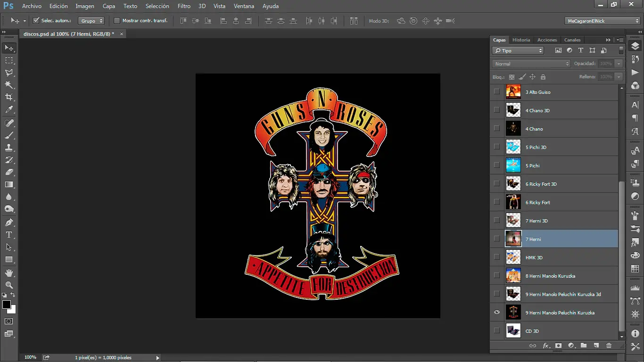Add a layer mask

(559, 346)
